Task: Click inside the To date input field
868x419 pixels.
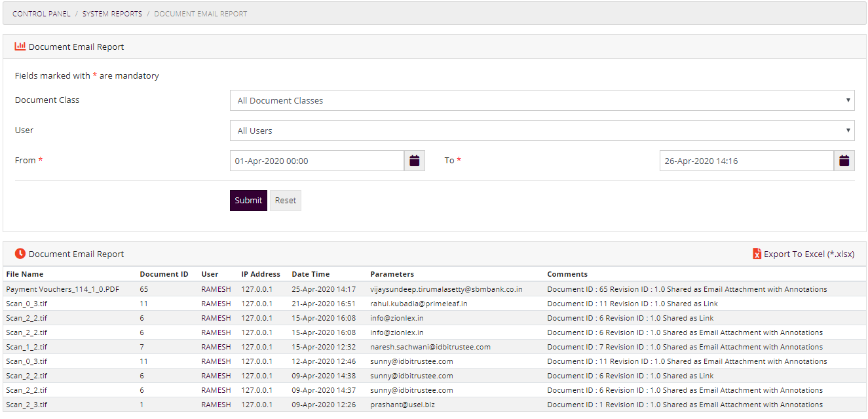Action: pos(746,160)
